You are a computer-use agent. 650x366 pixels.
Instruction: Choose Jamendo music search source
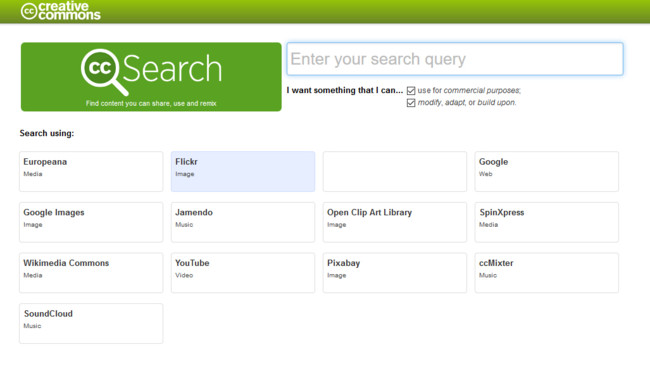243,222
